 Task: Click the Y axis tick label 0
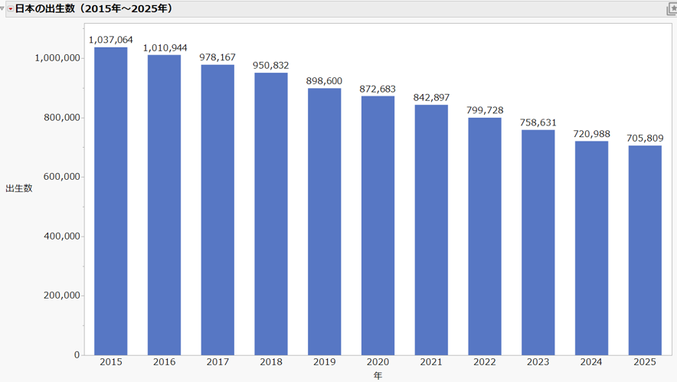point(77,355)
